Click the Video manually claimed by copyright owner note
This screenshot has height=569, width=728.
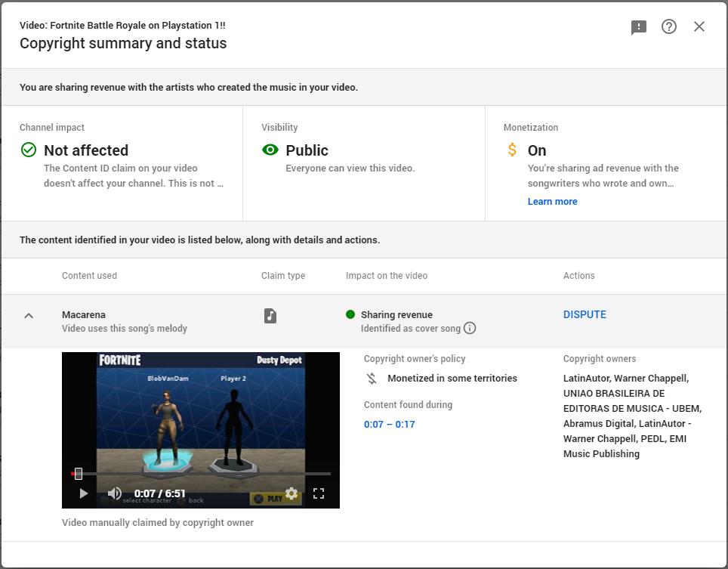click(157, 523)
